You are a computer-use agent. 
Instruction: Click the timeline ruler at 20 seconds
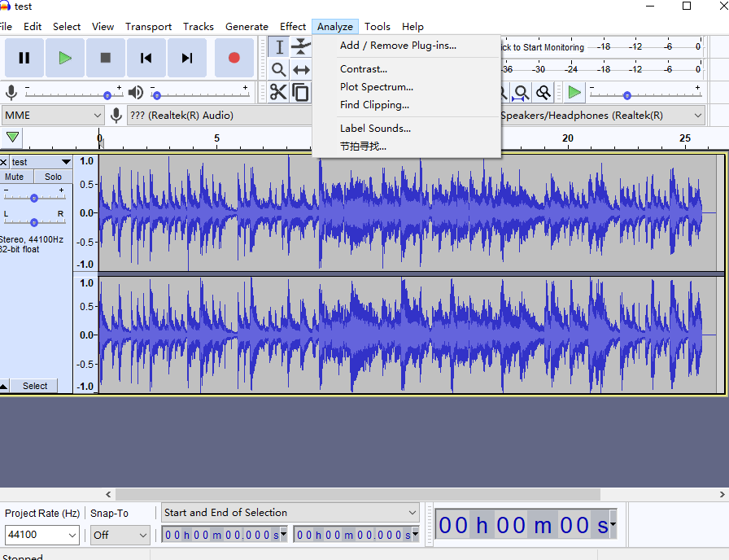pos(568,138)
